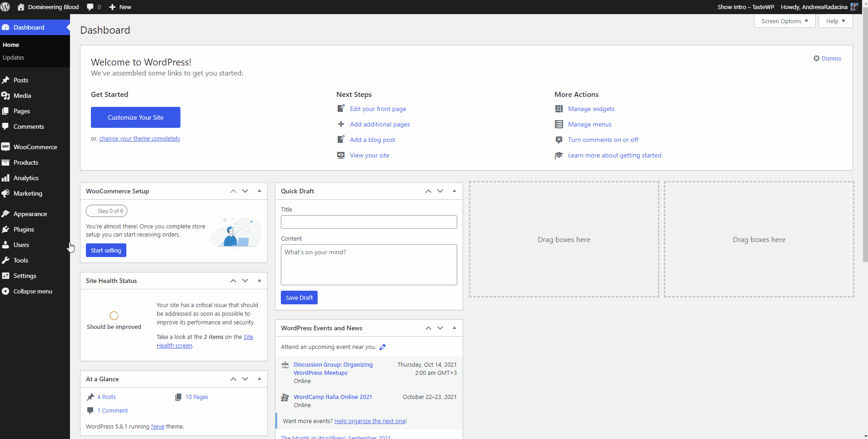Open WooCommerce menu in sidebar
The width and height of the screenshot is (868, 439).
(x=35, y=147)
